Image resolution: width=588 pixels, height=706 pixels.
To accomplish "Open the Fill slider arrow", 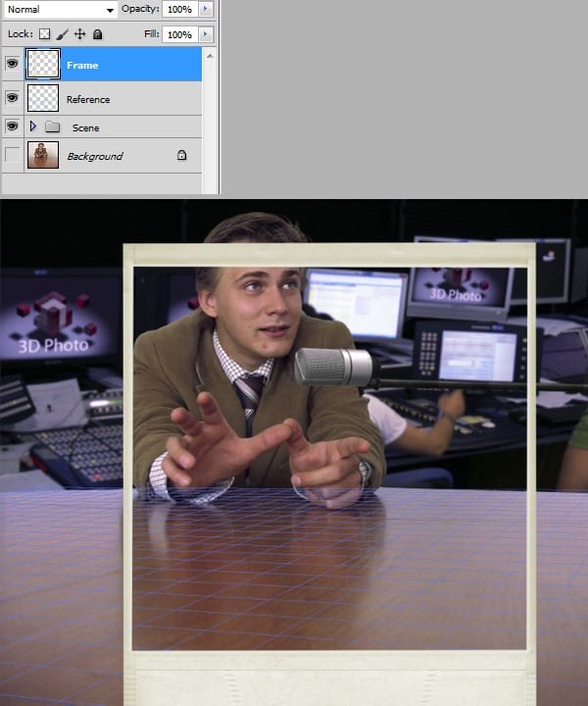I will [x=206, y=34].
